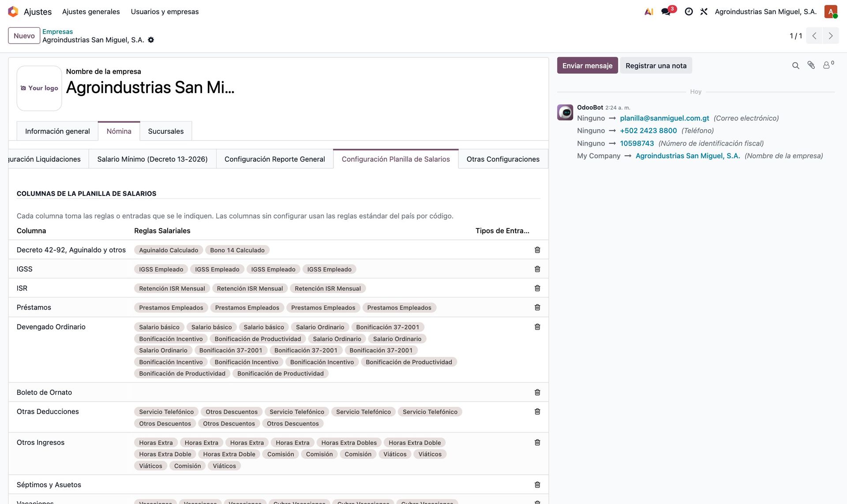Switch to the Sucursales tab
The image size is (847, 504).
click(x=166, y=131)
